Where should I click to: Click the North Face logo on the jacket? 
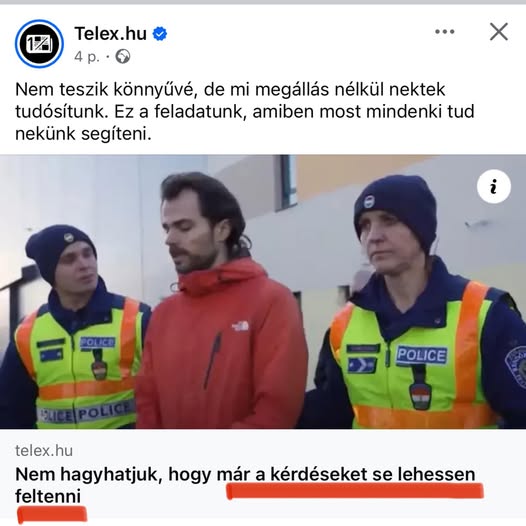pos(240,325)
